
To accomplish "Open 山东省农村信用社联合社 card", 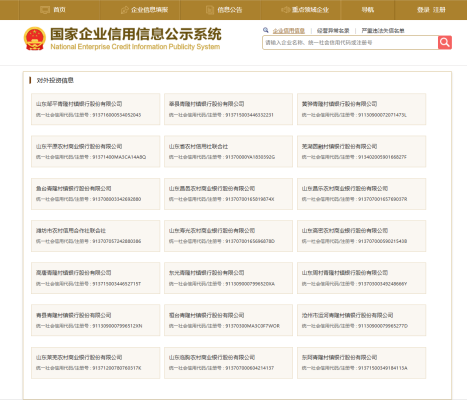I will point(228,151).
